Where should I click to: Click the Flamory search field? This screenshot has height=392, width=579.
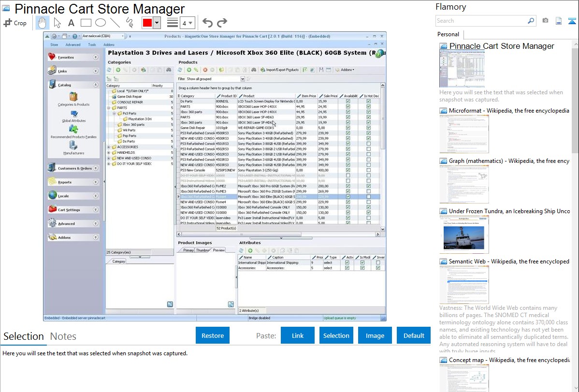(x=481, y=21)
